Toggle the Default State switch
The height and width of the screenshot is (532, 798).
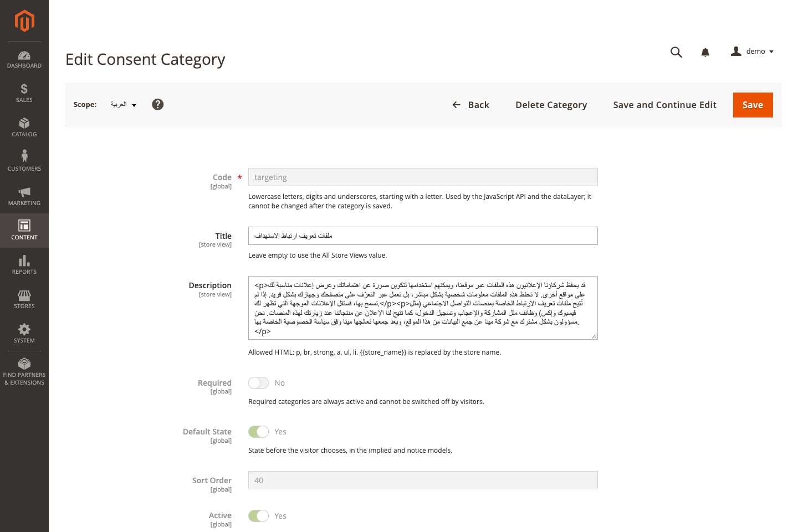(259, 432)
